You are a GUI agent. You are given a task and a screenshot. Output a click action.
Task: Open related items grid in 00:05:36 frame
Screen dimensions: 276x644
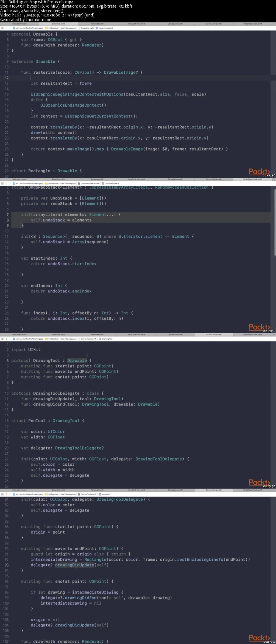click(x=2, y=28)
